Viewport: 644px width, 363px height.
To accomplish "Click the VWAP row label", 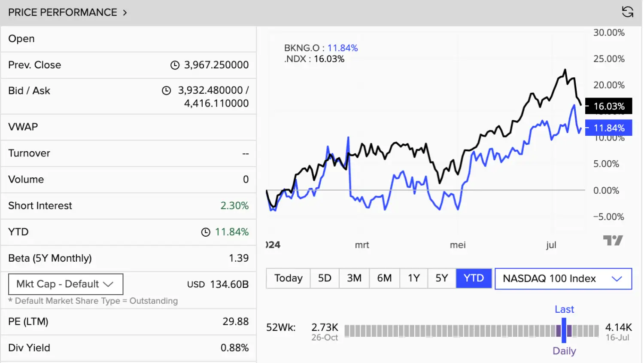I will (x=23, y=127).
